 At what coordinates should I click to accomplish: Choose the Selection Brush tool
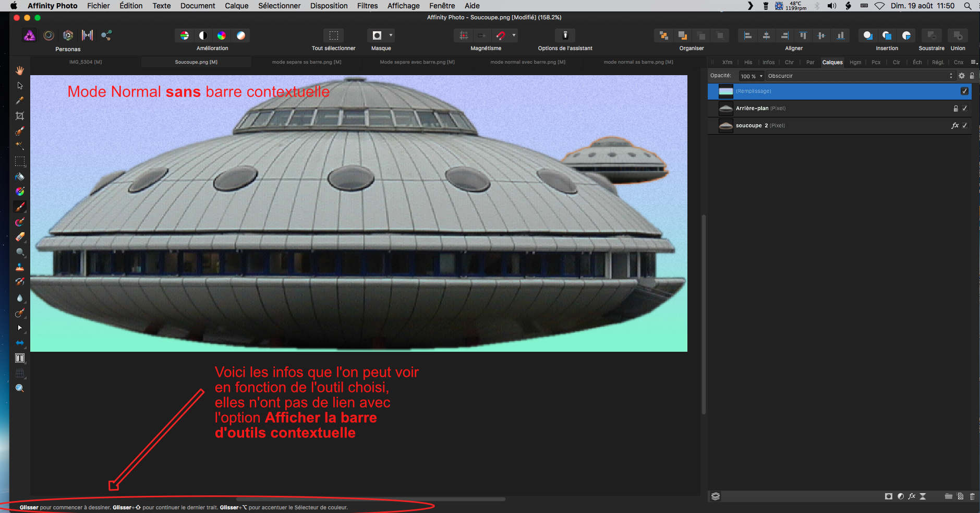pos(20,130)
